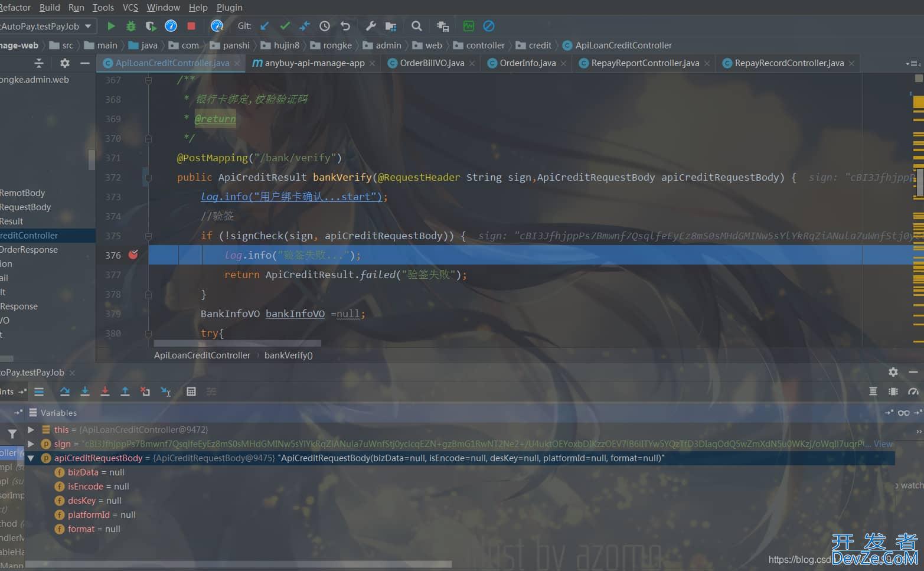Open project panel gear options
Image resolution: width=924 pixels, height=571 pixels.
tap(65, 63)
